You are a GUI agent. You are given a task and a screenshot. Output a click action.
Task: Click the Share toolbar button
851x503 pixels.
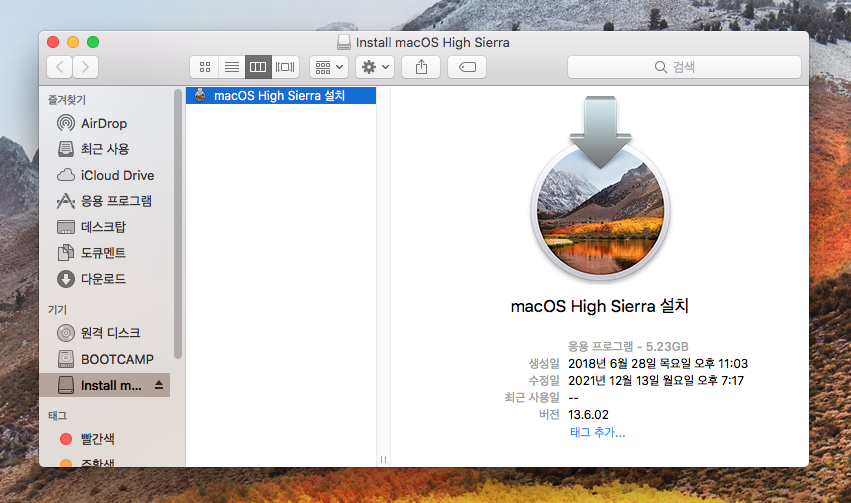(x=421, y=67)
